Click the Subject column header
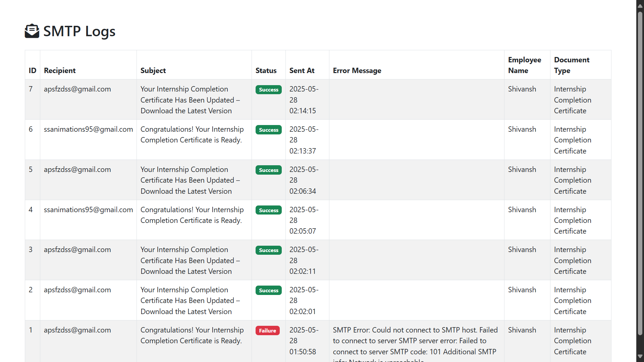Image resolution: width=644 pixels, height=362 pixels. tap(153, 70)
